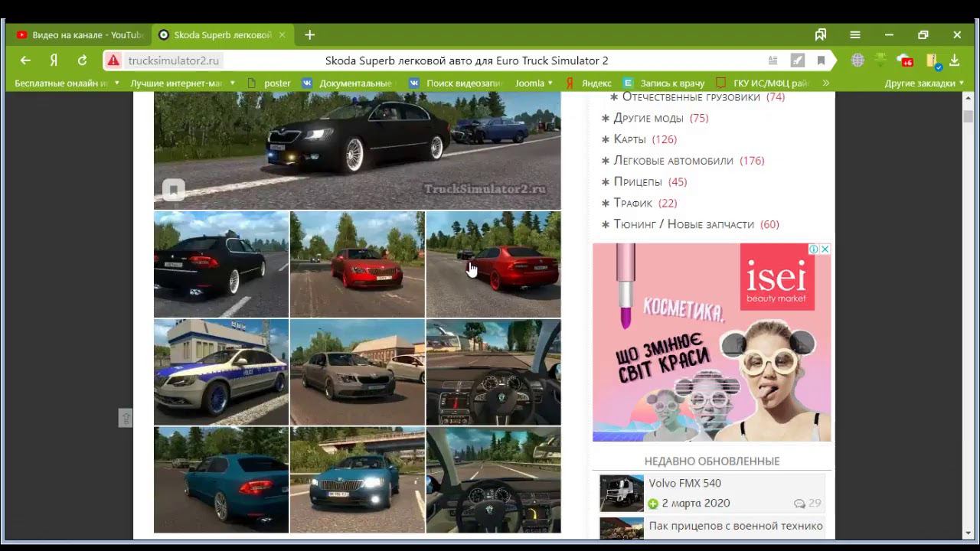Open the browser hamburger menu
Screen dimensions: 980x551
pyautogui.click(x=855, y=34)
